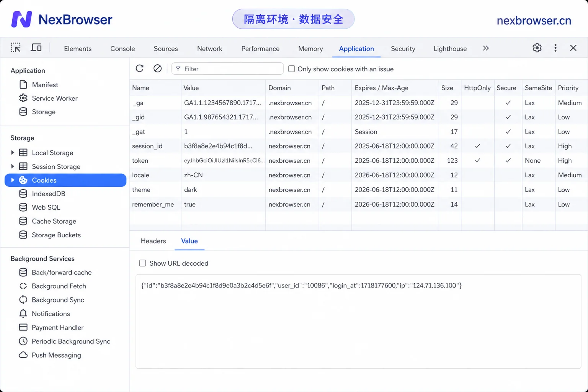
Task: Select the inspect element picker icon
Action: [x=16, y=47]
